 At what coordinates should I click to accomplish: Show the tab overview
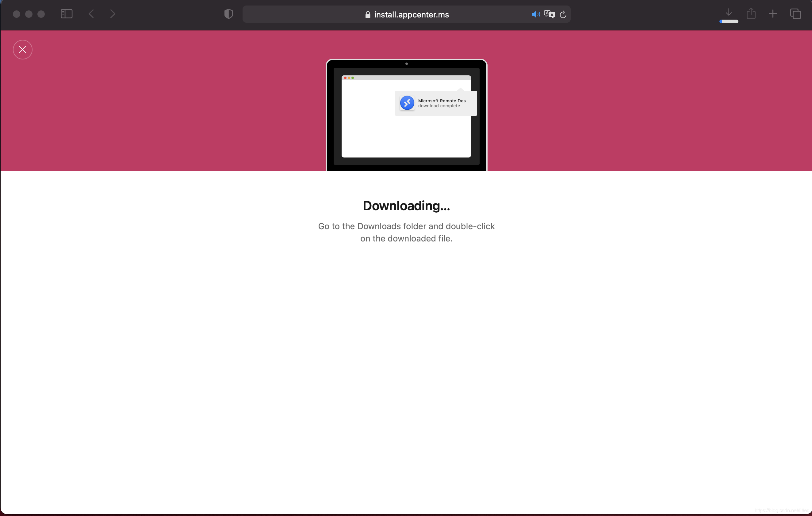pos(795,14)
